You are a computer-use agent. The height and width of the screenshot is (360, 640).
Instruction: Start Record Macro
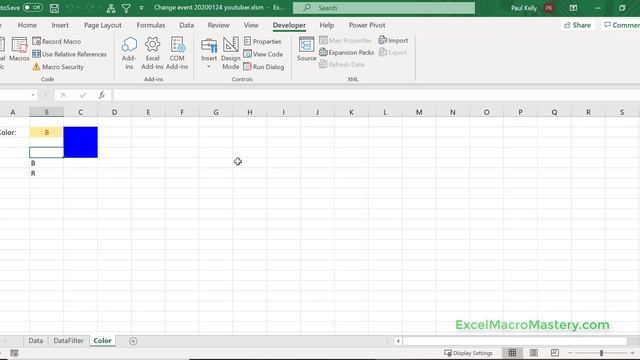coord(57,41)
